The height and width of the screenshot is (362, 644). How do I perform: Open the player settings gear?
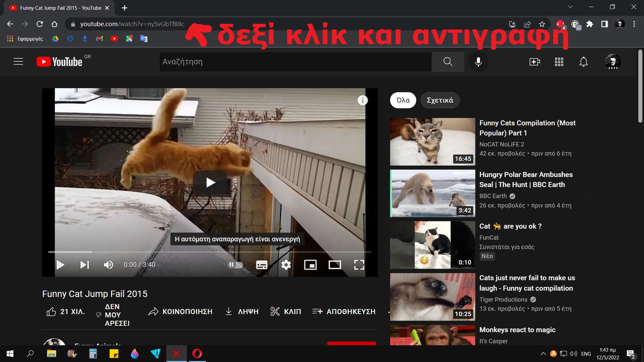286,265
